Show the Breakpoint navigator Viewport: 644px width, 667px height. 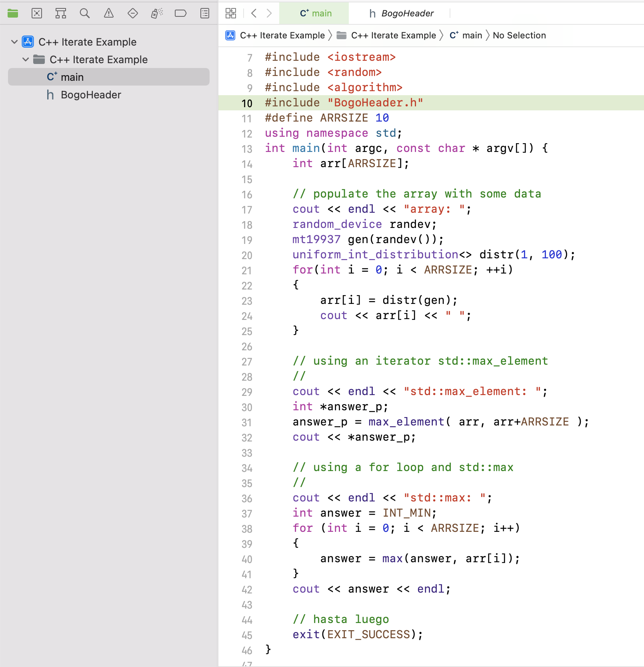coord(180,14)
